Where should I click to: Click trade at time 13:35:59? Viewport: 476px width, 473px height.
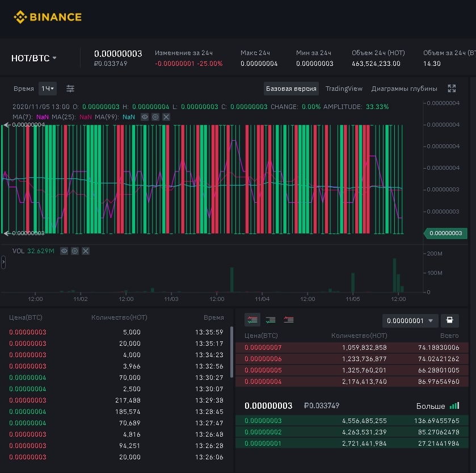click(x=116, y=332)
